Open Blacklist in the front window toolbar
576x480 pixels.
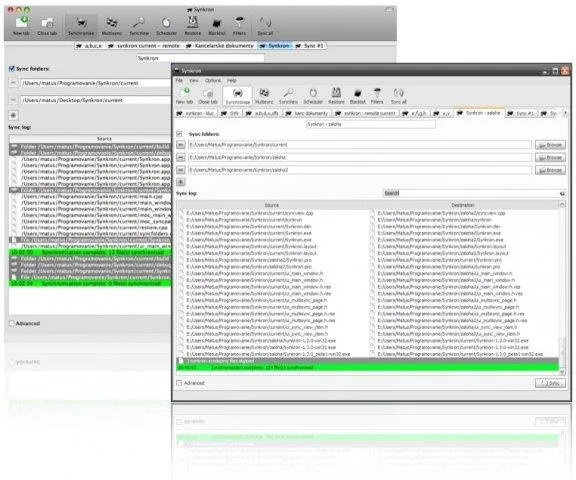357,96
